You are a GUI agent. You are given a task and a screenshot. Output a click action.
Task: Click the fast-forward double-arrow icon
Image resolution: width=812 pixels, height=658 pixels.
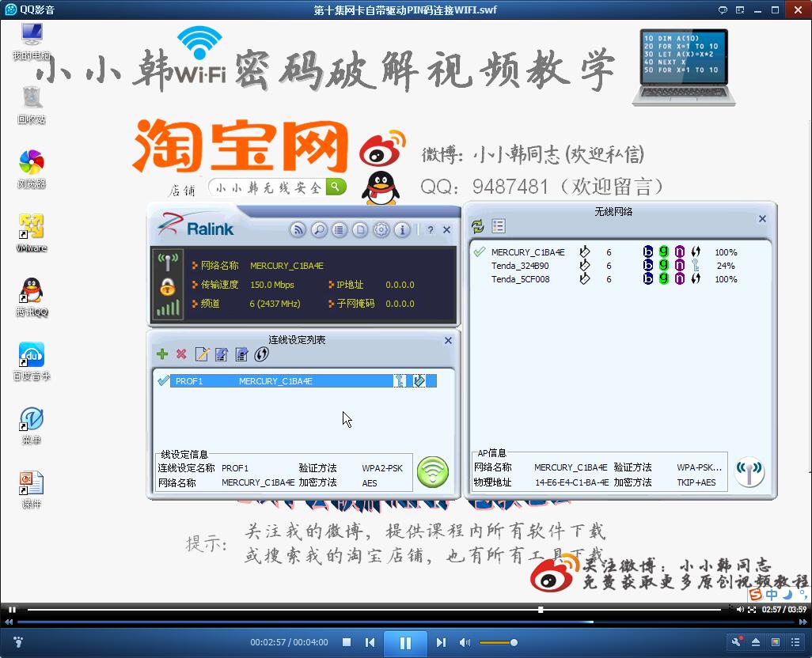tap(803, 622)
